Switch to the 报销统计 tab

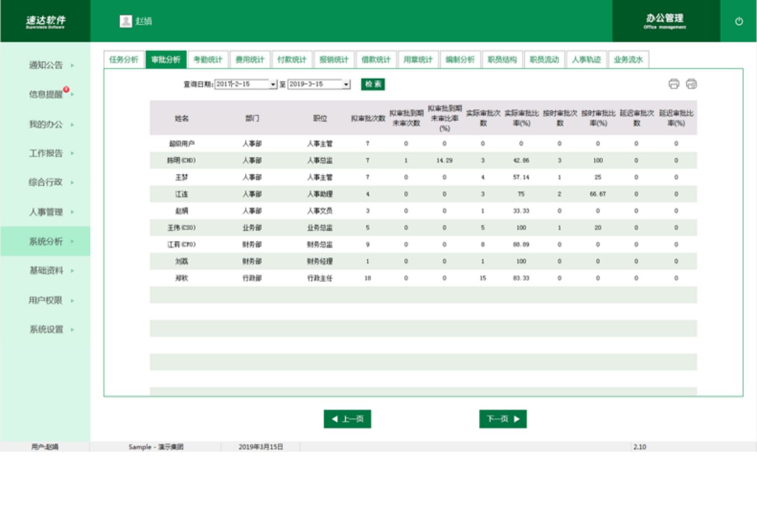pyautogui.click(x=334, y=60)
